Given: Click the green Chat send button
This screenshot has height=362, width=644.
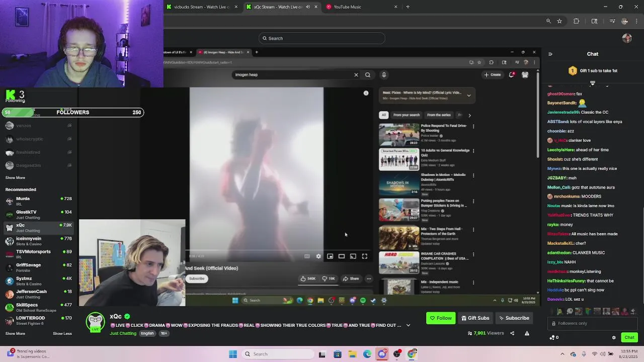Looking at the screenshot, I should [629, 338].
